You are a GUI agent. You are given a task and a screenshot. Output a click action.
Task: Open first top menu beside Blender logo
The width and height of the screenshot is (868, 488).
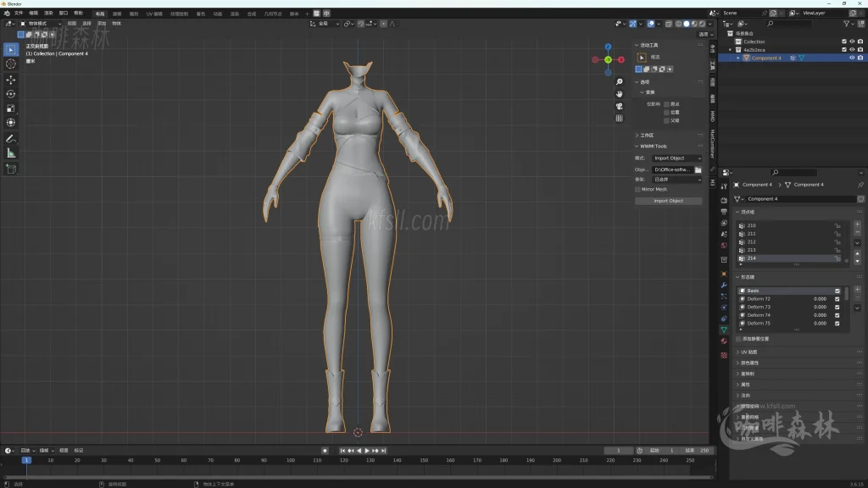(19, 14)
